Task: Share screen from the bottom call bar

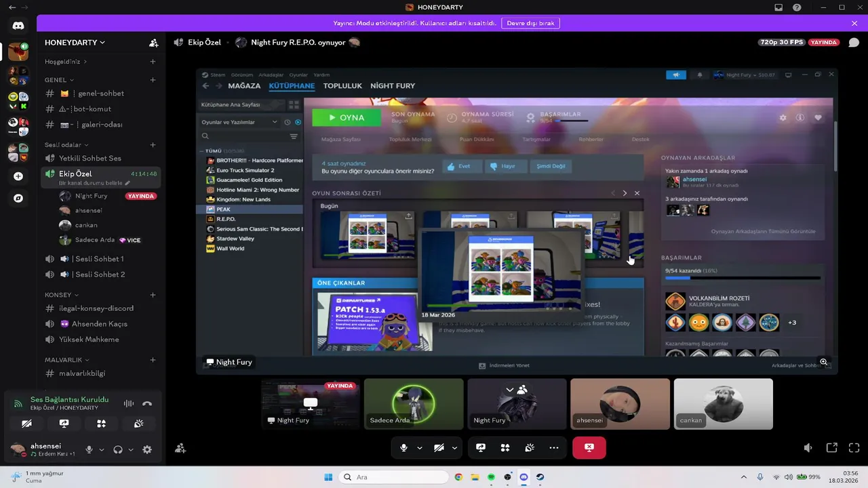Action: (481, 448)
